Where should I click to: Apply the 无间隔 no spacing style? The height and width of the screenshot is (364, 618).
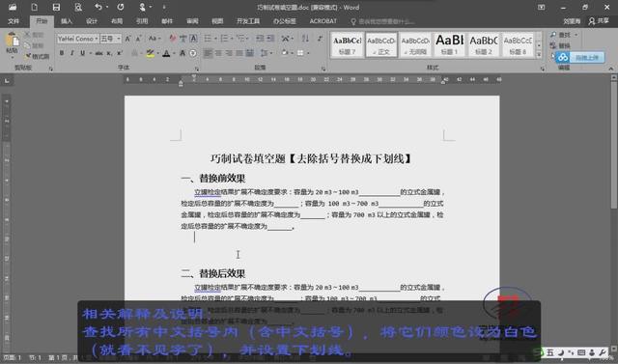coord(415,44)
